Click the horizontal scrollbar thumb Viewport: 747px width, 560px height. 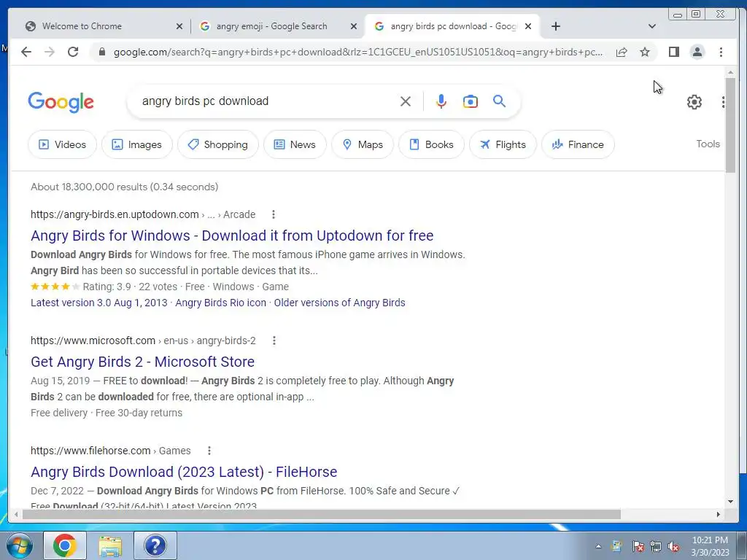tap(322, 514)
